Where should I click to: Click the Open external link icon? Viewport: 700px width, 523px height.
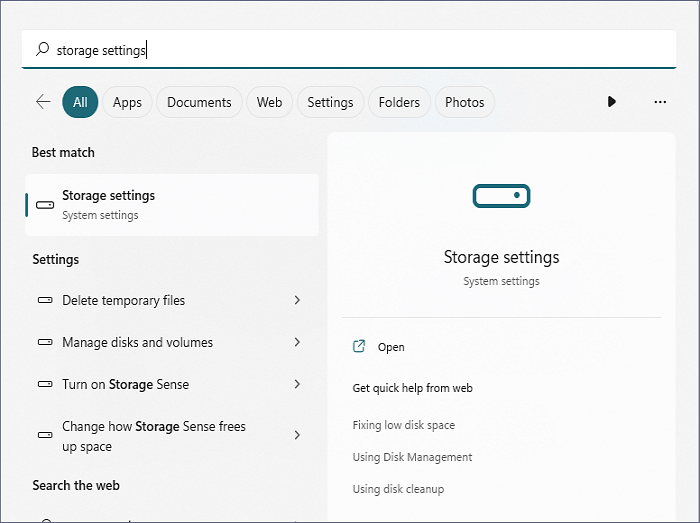click(x=359, y=347)
